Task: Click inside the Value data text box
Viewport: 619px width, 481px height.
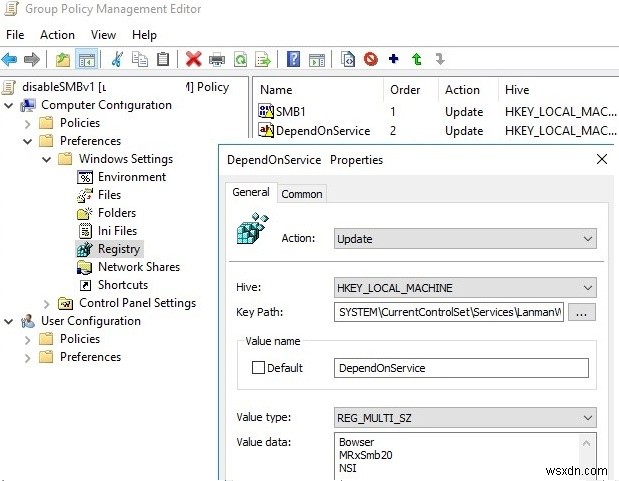Action: coord(458,456)
